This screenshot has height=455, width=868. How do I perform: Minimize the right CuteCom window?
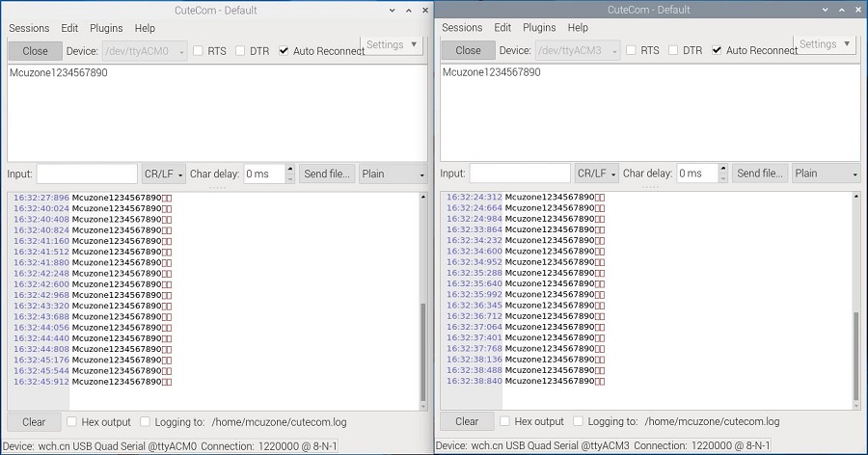point(825,10)
